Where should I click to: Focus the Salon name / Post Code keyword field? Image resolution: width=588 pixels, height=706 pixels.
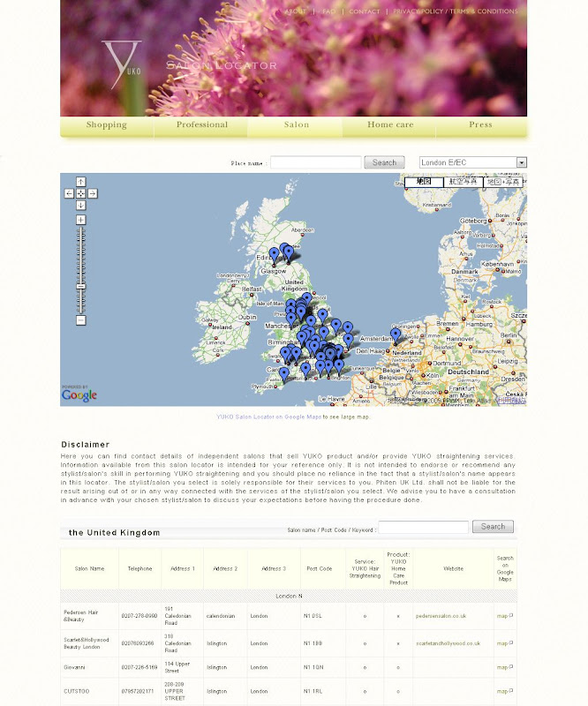[x=424, y=527]
